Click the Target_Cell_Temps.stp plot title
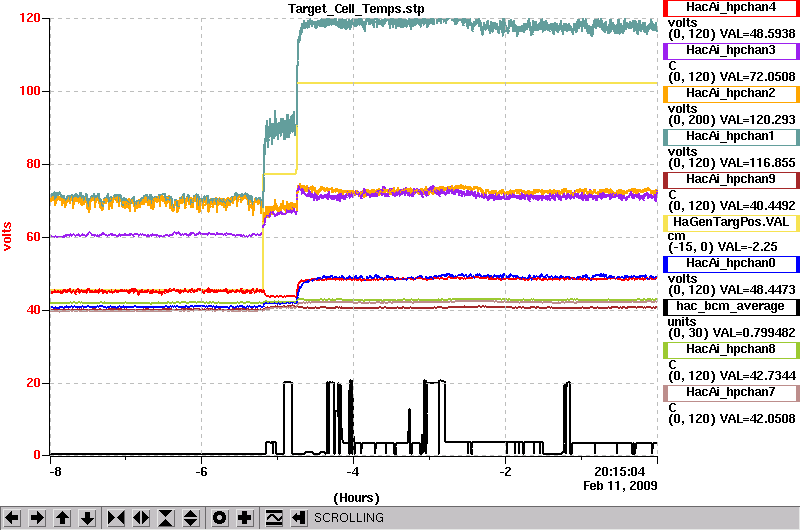The height and width of the screenshot is (530, 800). click(356, 9)
